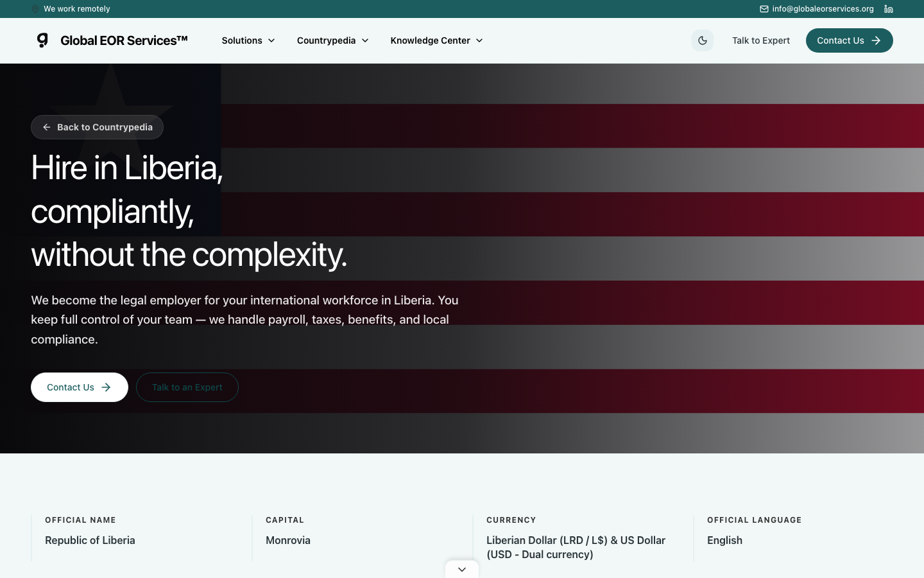Click Talk to Expert in header
The image size is (924, 578).
coord(761,40)
